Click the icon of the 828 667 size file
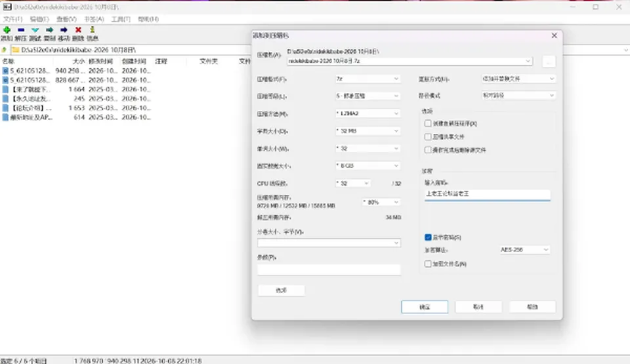Viewport: 630px width, 364px height. pos(6,80)
